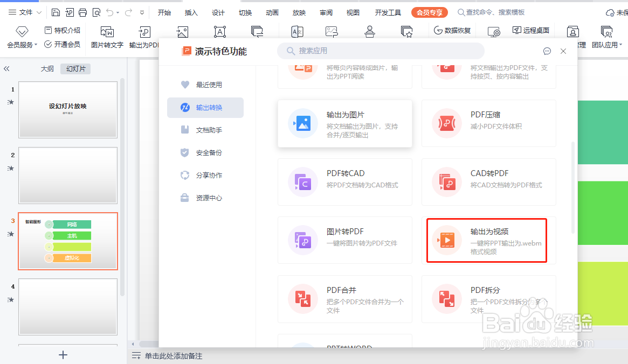Image resolution: width=628 pixels, height=364 pixels.
Task: Click the 查找命令 search box
Action: [492, 12]
